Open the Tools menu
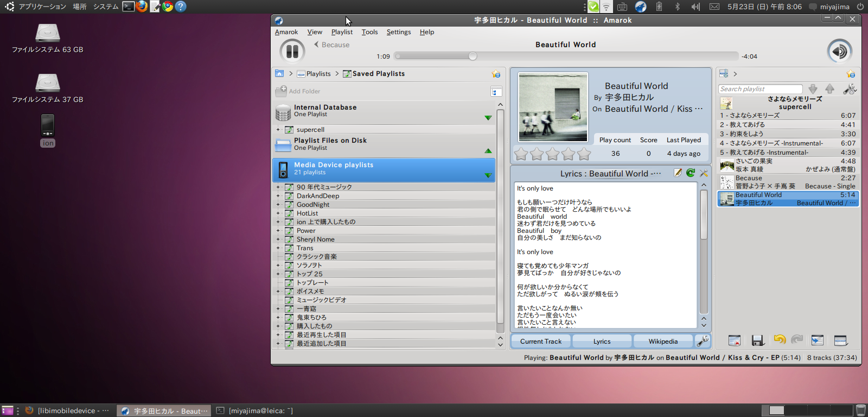 click(369, 32)
